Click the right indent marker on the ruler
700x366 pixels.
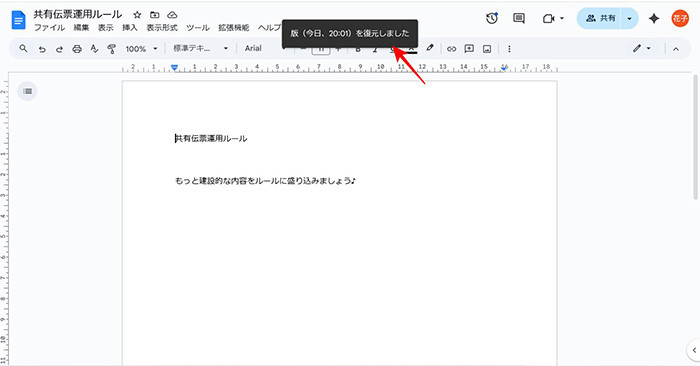pyautogui.click(x=504, y=68)
